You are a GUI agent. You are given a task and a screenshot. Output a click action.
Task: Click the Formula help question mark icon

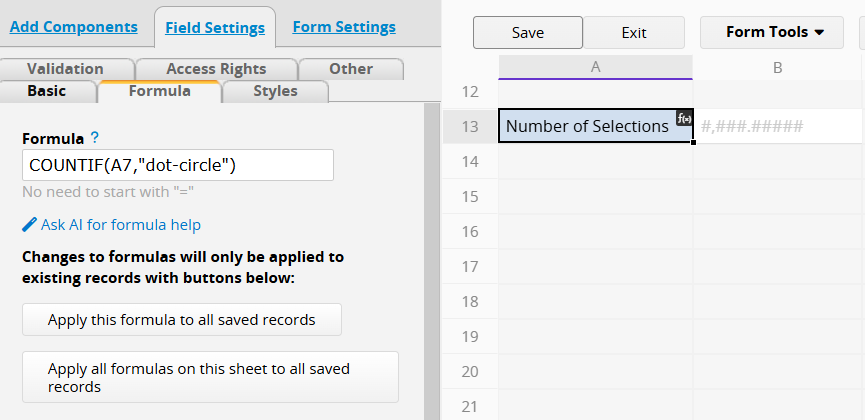pos(95,137)
